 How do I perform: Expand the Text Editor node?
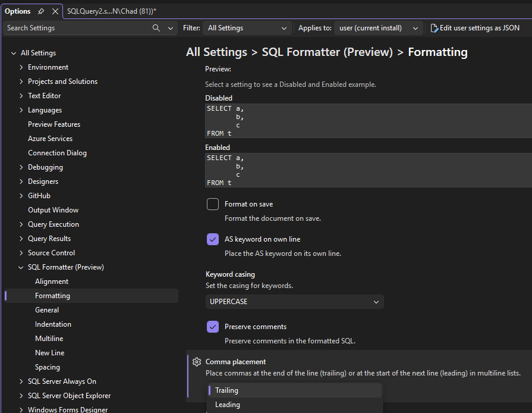pos(21,96)
